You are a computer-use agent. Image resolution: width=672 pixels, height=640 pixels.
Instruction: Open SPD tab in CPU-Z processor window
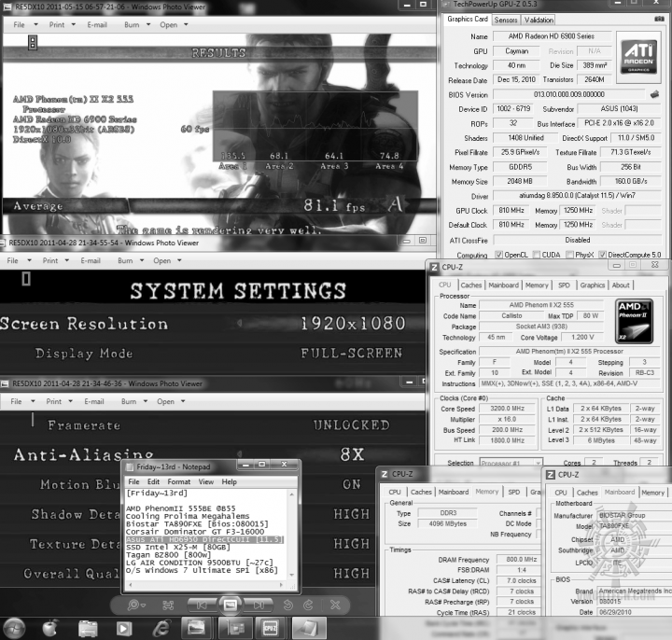click(x=564, y=285)
